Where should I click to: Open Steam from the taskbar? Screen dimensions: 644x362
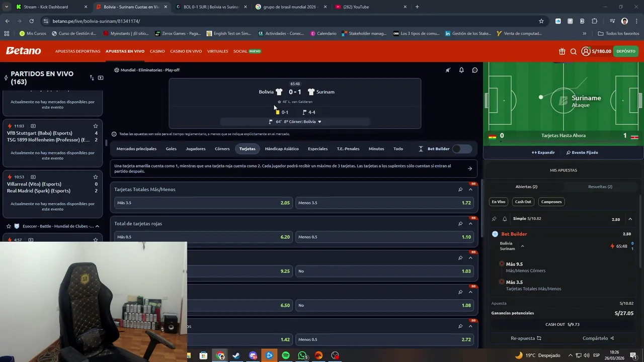pos(236,355)
